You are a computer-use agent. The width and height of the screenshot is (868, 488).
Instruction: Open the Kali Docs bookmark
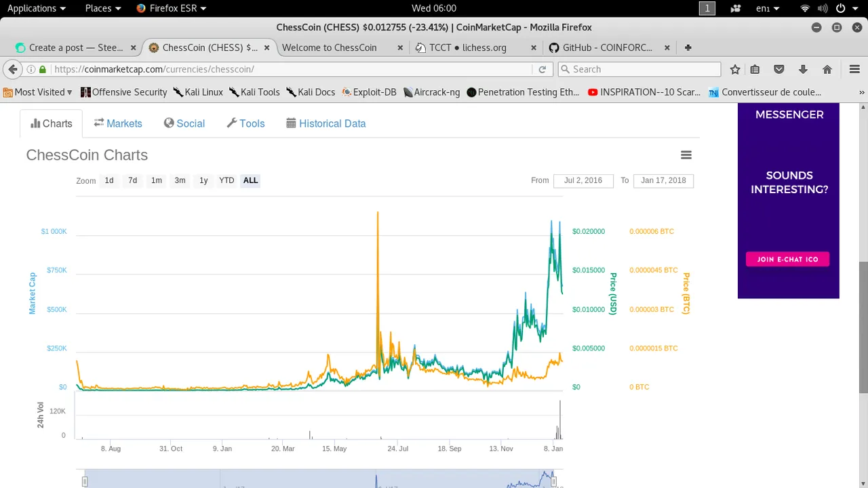[311, 91]
